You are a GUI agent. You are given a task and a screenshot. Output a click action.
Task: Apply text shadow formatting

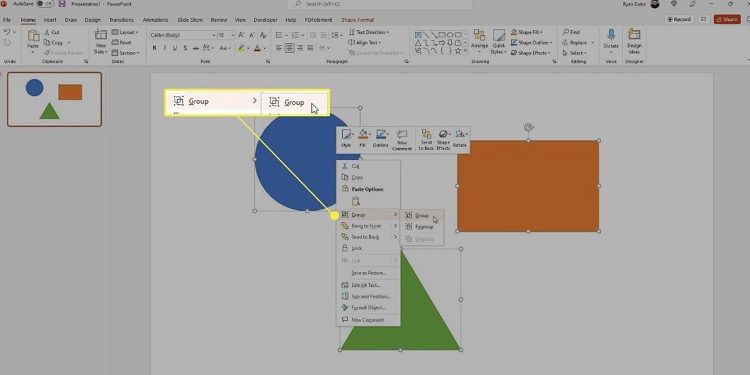184,48
